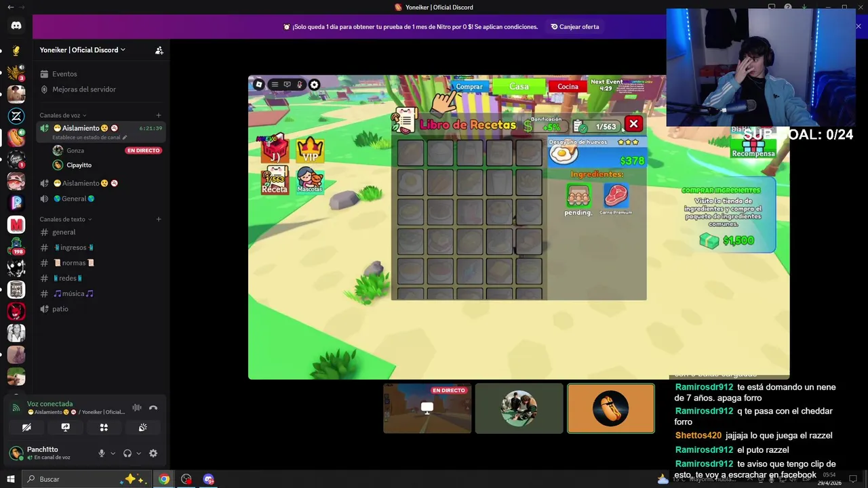Create a new text channel
The width and height of the screenshot is (868, 488).
[159, 219]
